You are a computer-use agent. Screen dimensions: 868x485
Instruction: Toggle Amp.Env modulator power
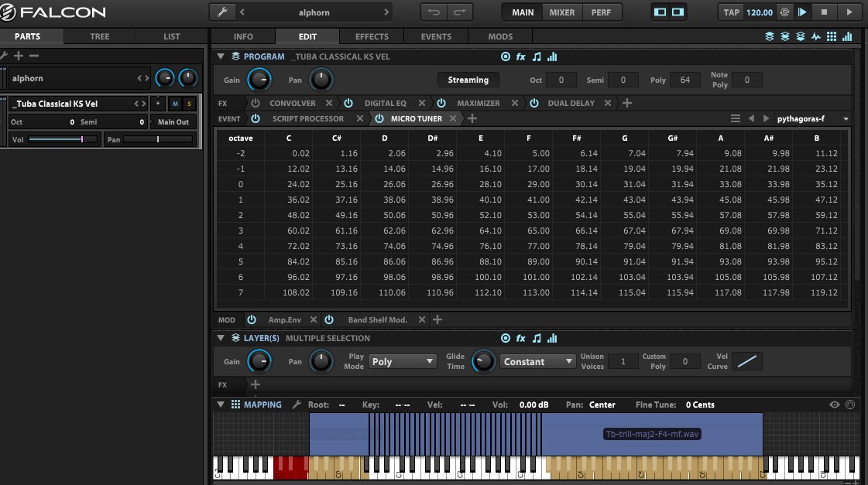coord(252,319)
